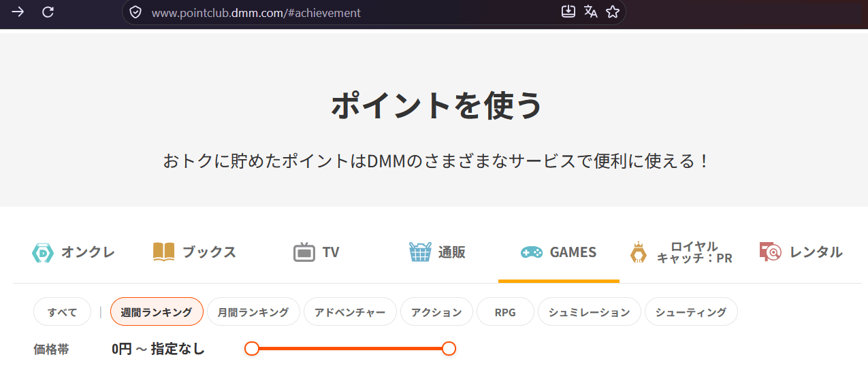Switch to the 通販 tab
This screenshot has width=868, height=372.
438,252
